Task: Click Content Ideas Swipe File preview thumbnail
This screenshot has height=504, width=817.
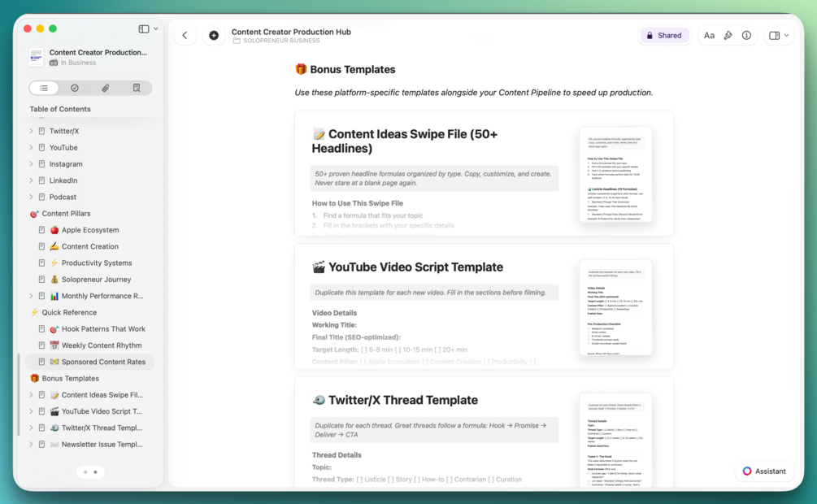Action: (x=615, y=175)
